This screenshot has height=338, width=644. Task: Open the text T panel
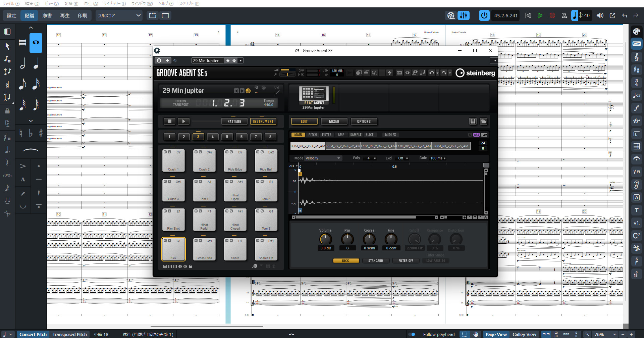coord(636,210)
